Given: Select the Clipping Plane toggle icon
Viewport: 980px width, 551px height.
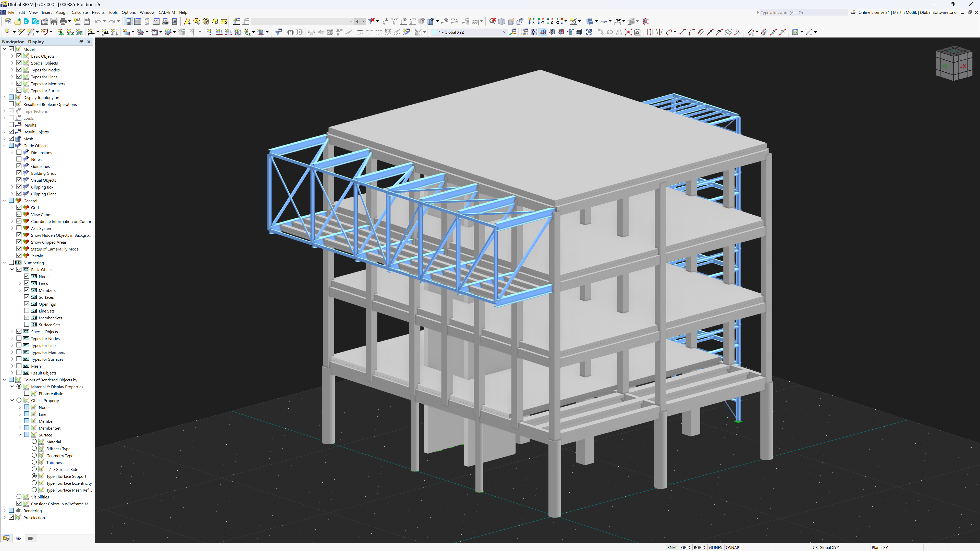Looking at the screenshot, I should tap(26, 194).
